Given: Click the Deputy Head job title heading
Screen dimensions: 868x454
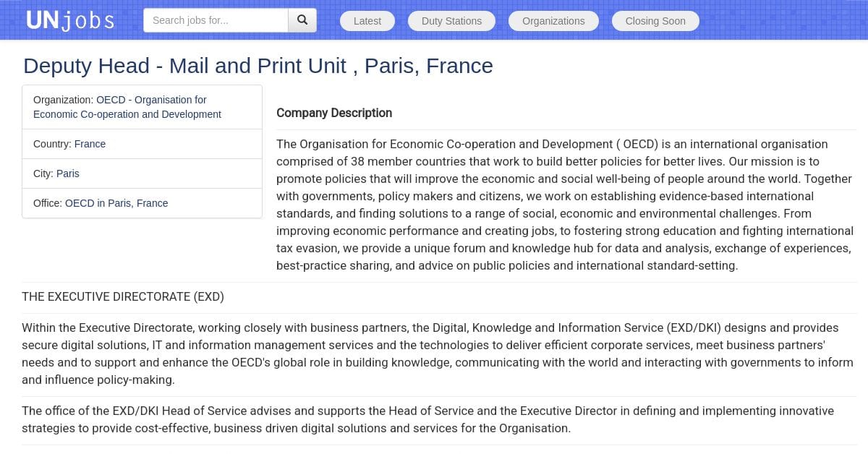Looking at the screenshot, I should point(258,66).
